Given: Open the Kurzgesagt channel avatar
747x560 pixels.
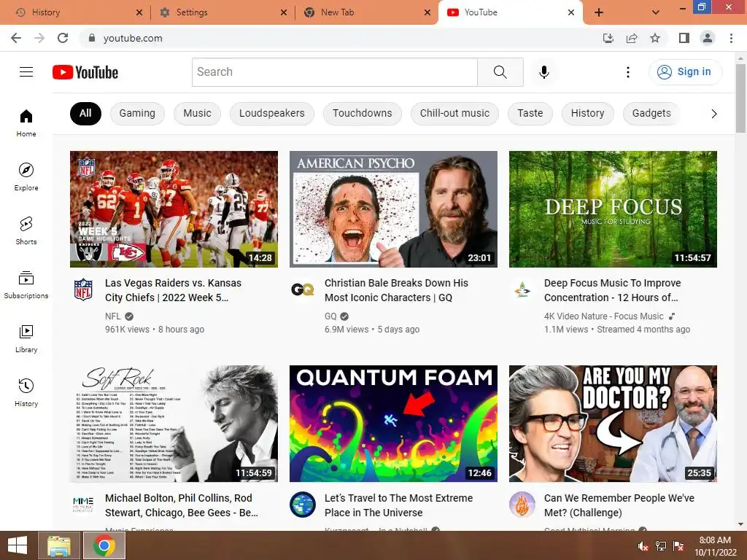Looking at the screenshot, I should (303, 505).
